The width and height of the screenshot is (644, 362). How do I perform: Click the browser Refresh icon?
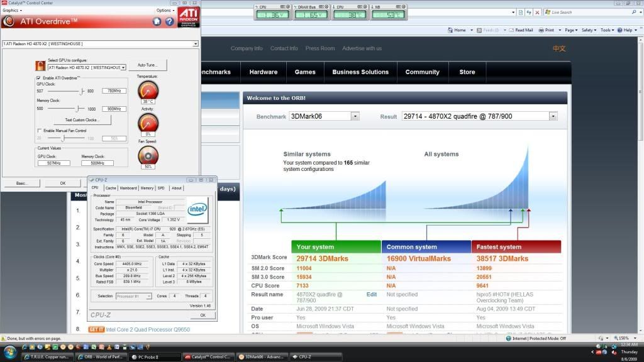(529, 13)
